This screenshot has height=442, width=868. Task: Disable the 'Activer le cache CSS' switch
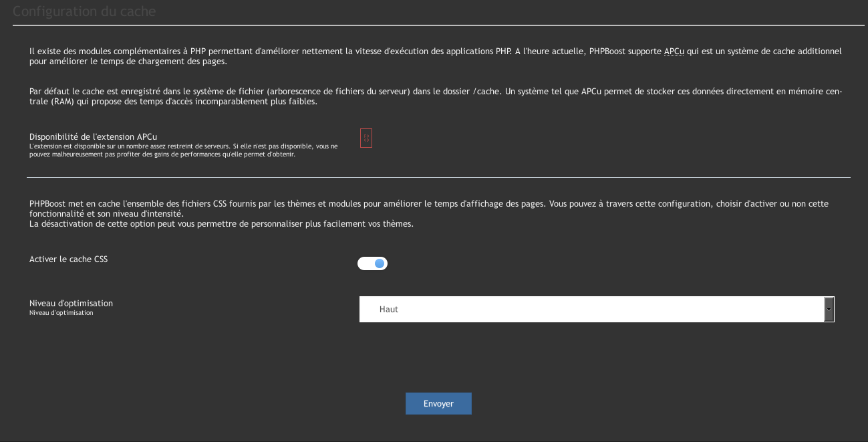(x=372, y=263)
